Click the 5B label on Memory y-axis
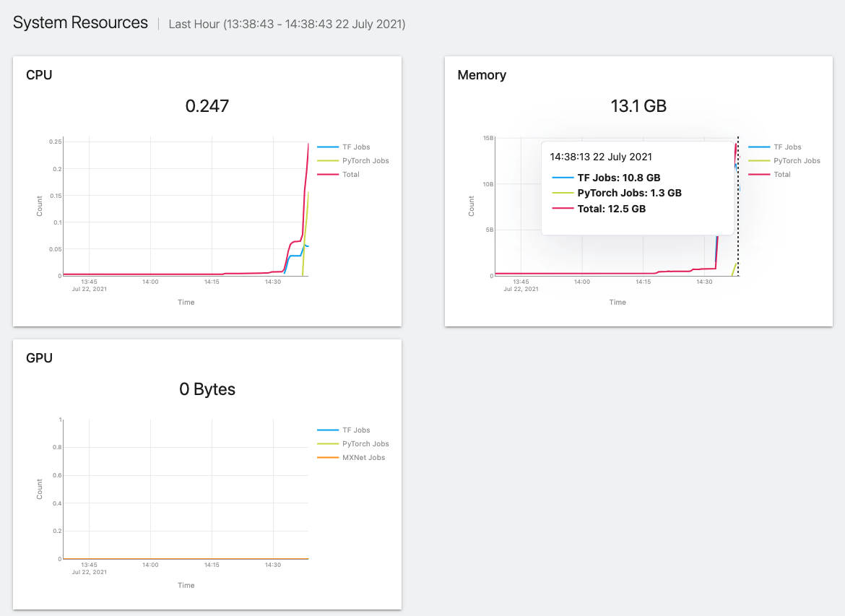Image resolution: width=845 pixels, height=616 pixels. tap(490, 230)
